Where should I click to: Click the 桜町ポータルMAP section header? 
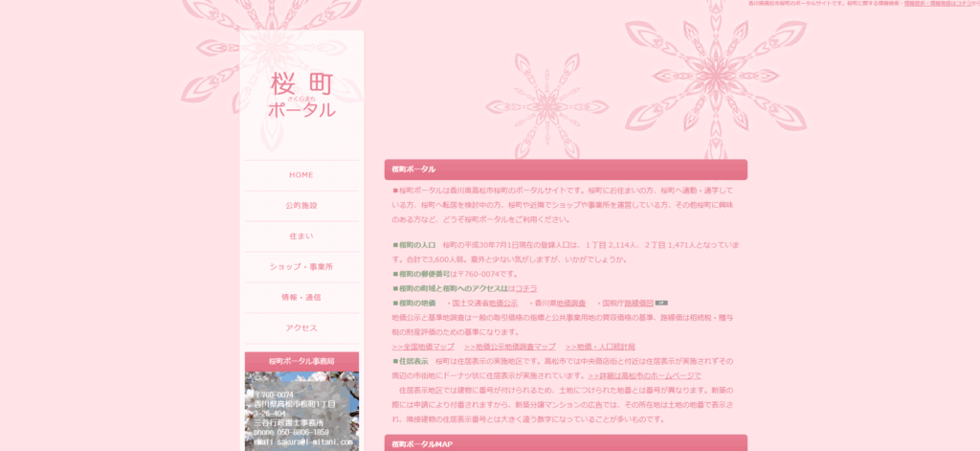565,444
